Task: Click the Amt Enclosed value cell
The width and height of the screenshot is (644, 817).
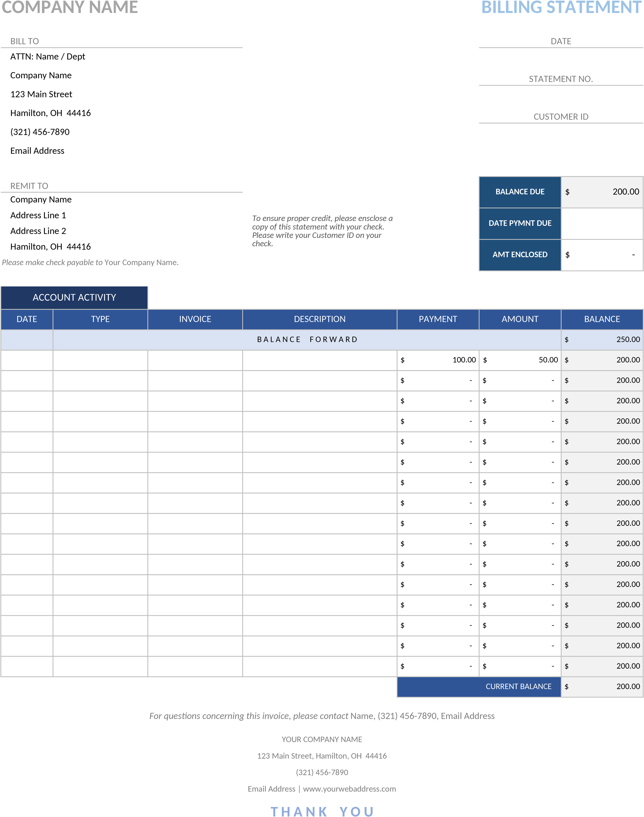Action: [602, 255]
